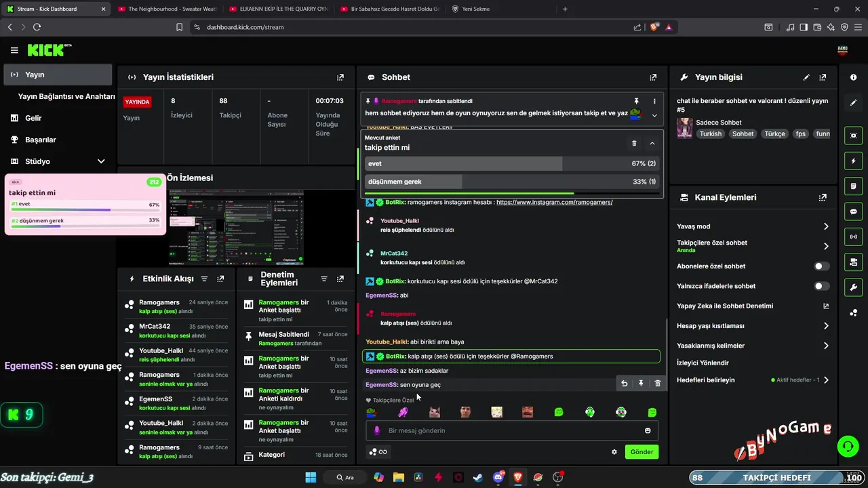Collapse the current poll with chevron
Viewport: 868px width, 488px height.
click(x=652, y=143)
